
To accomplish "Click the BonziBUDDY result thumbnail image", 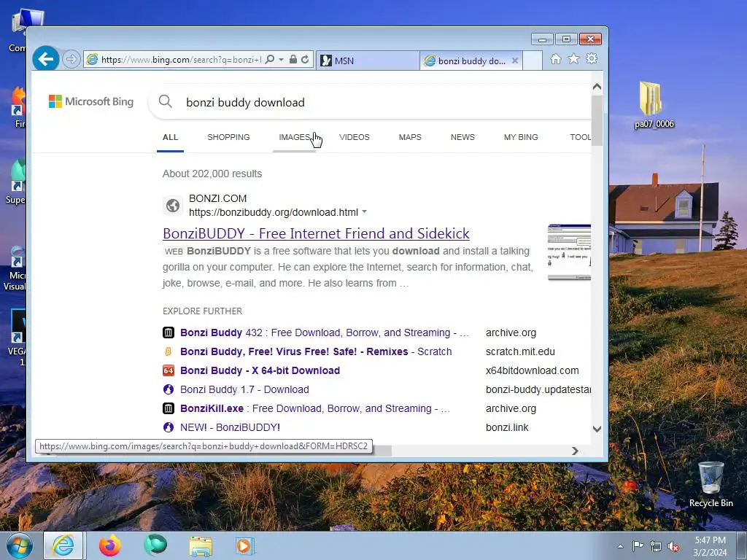I will [x=569, y=252].
